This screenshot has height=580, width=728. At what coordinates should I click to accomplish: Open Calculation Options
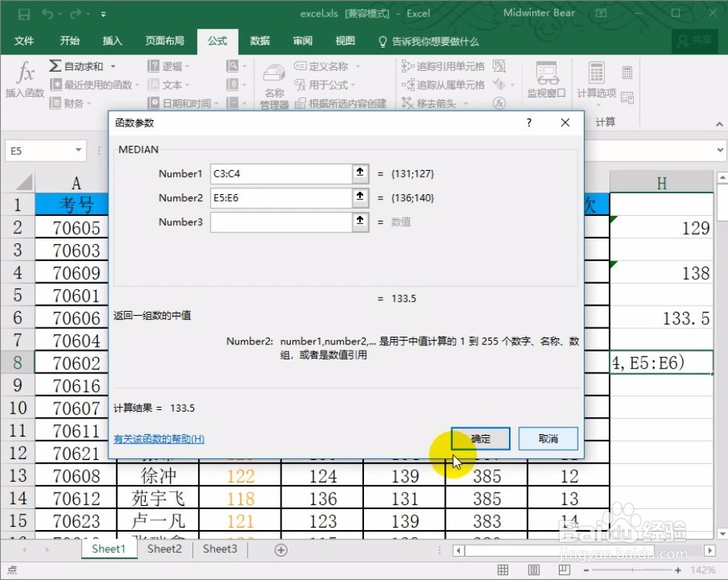pyautogui.click(x=596, y=83)
